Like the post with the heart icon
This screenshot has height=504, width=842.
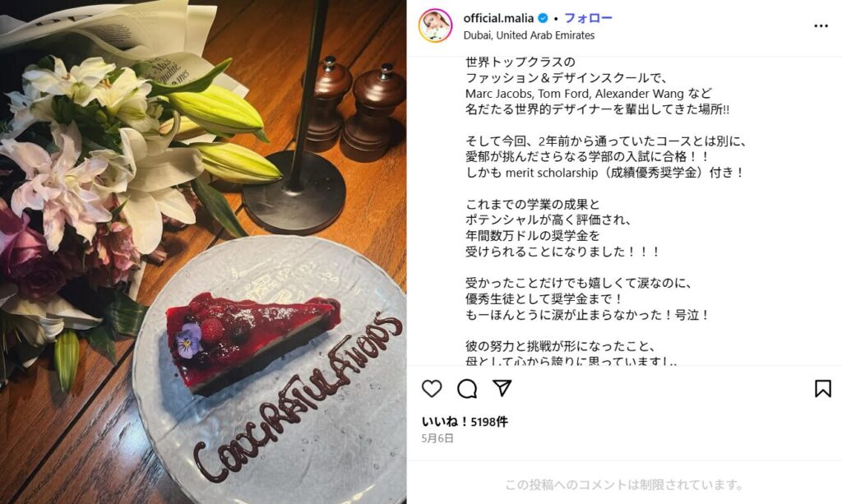[x=432, y=389]
